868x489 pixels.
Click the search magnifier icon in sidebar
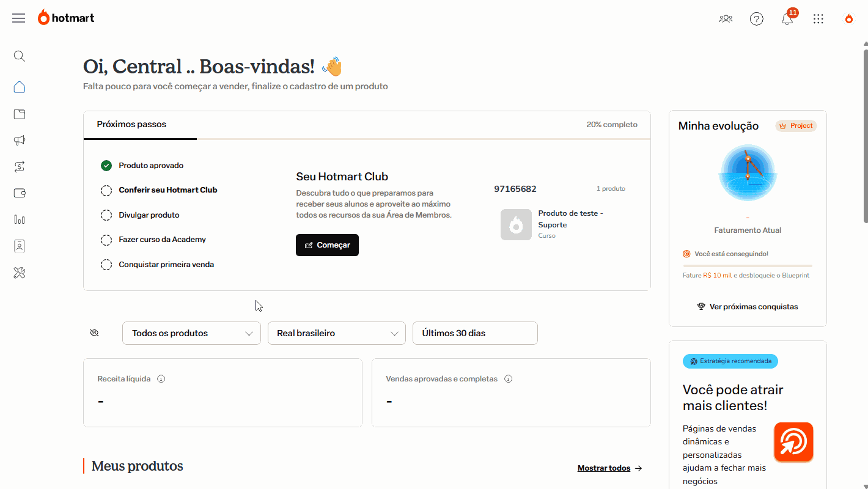click(20, 56)
